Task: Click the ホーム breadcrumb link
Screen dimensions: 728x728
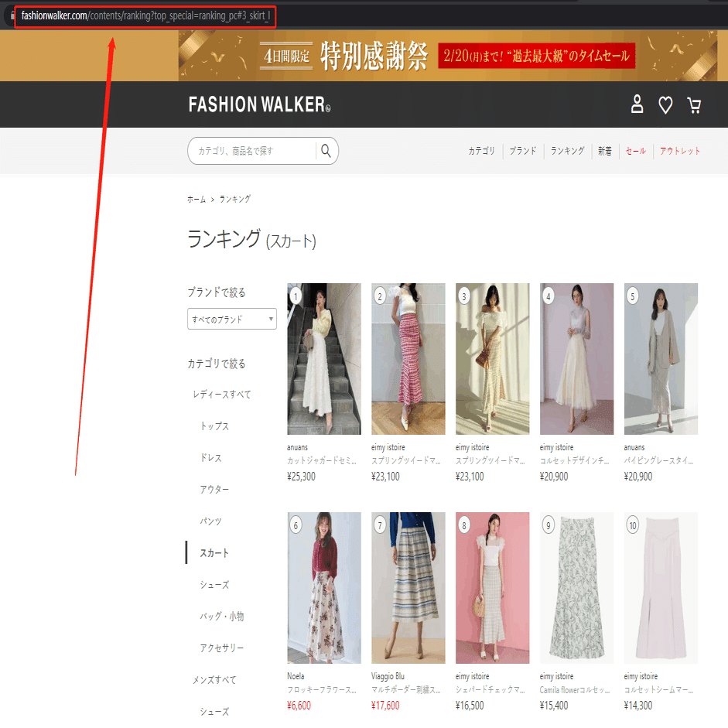Action: (196, 199)
